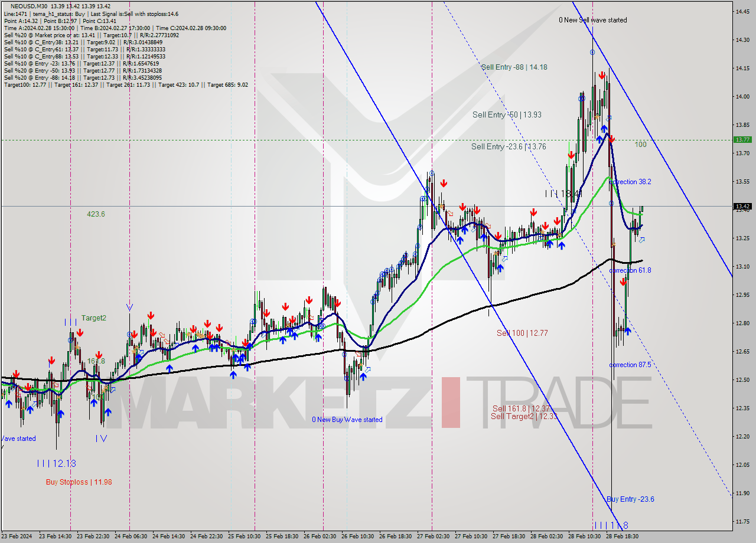Click the 'Sell %20 @ Market price' info line

point(92,35)
